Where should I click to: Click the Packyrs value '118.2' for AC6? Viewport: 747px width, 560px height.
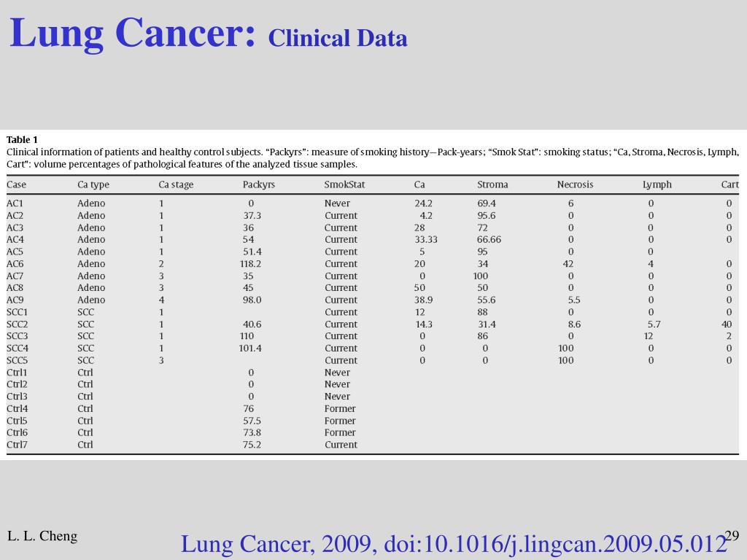tap(251, 264)
